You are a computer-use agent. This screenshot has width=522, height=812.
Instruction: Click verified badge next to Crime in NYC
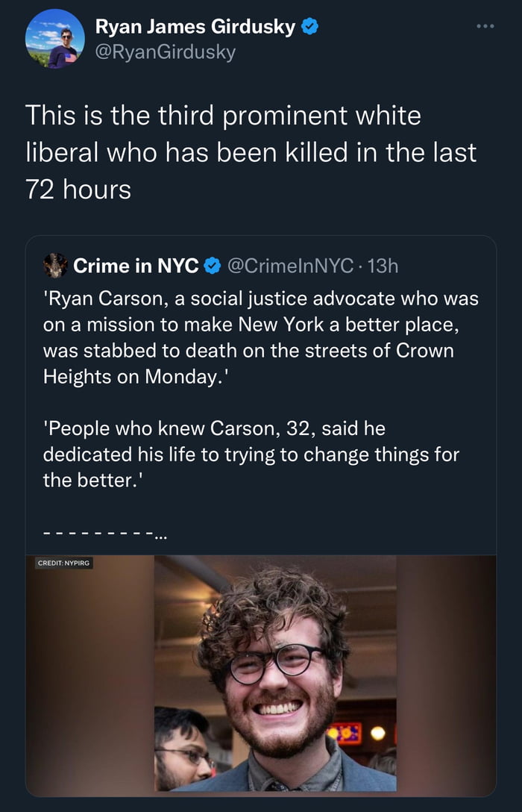click(211, 265)
